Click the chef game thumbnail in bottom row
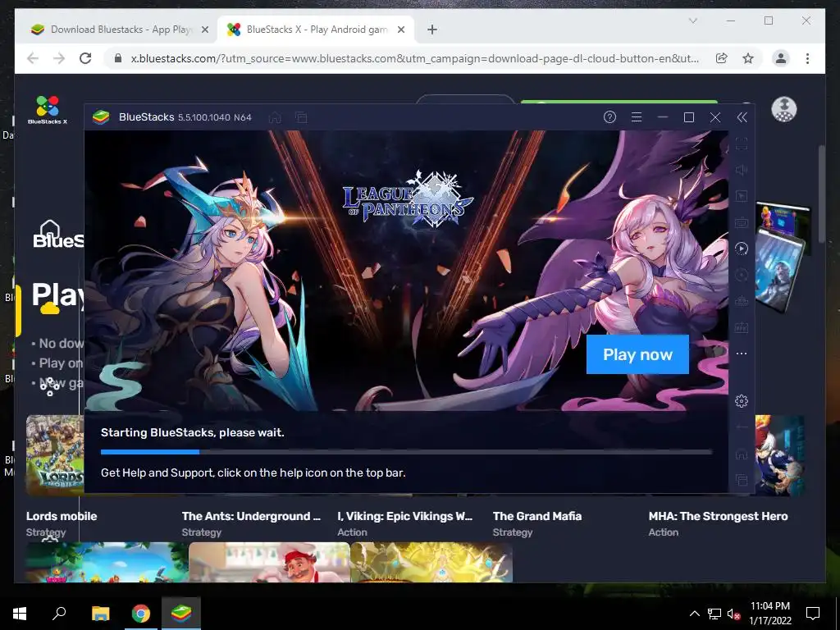840x630 pixels. [x=269, y=562]
